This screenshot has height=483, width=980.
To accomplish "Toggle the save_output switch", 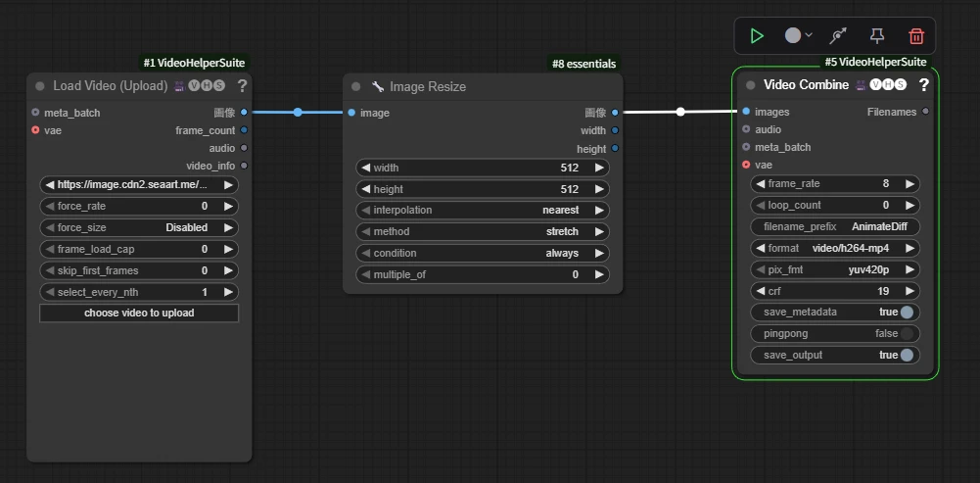I will click(x=907, y=356).
